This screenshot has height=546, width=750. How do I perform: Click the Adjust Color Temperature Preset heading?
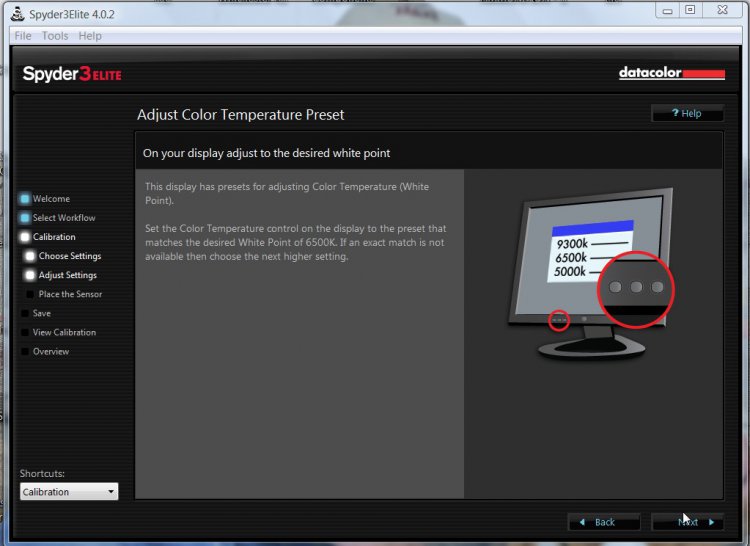click(x=241, y=115)
